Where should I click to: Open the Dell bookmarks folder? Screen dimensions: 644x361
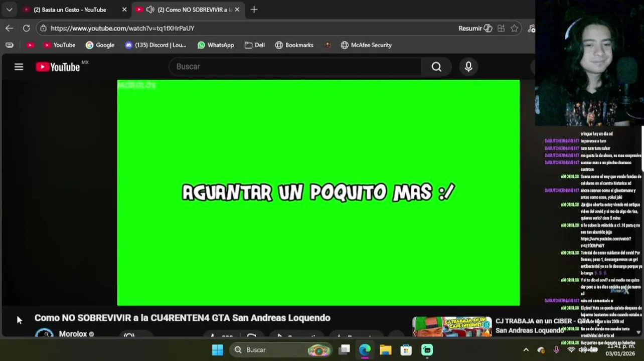255,45
